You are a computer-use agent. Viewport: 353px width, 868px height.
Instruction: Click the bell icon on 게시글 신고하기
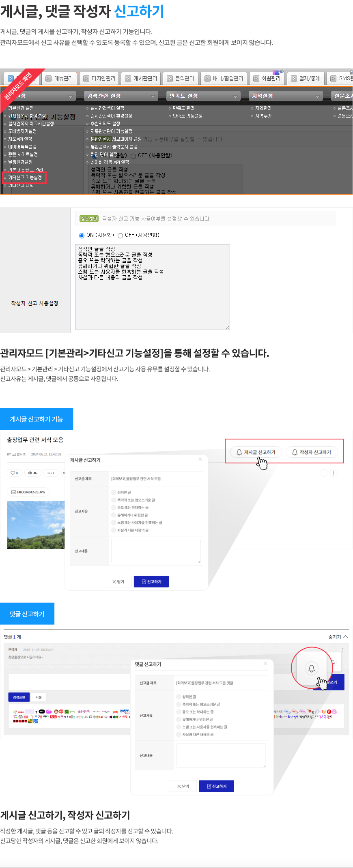(x=239, y=452)
